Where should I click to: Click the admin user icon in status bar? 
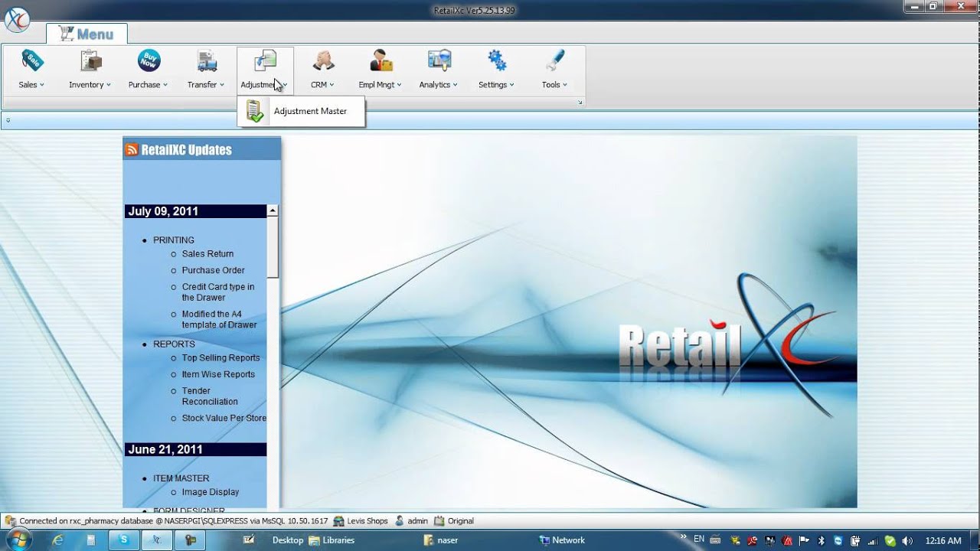(399, 521)
